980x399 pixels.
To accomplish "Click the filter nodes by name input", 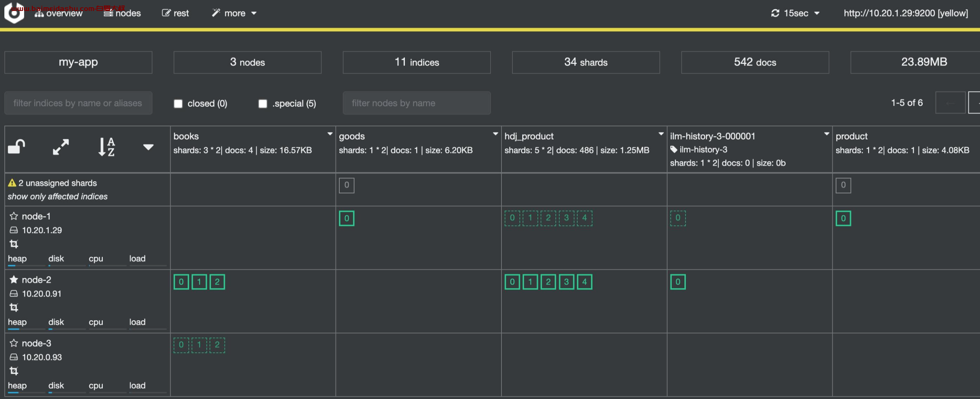I will [x=417, y=102].
